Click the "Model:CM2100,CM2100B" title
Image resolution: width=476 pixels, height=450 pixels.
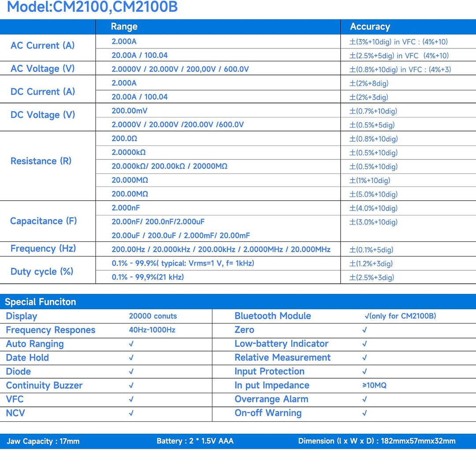pos(92,7)
